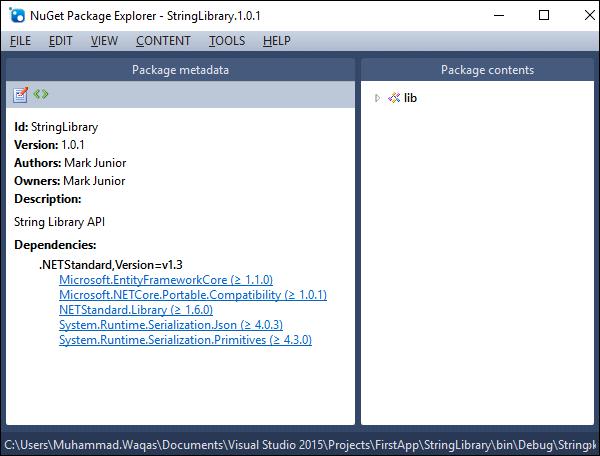Click the .NETStandard,Version=v1.3 group label

[x=111, y=265]
